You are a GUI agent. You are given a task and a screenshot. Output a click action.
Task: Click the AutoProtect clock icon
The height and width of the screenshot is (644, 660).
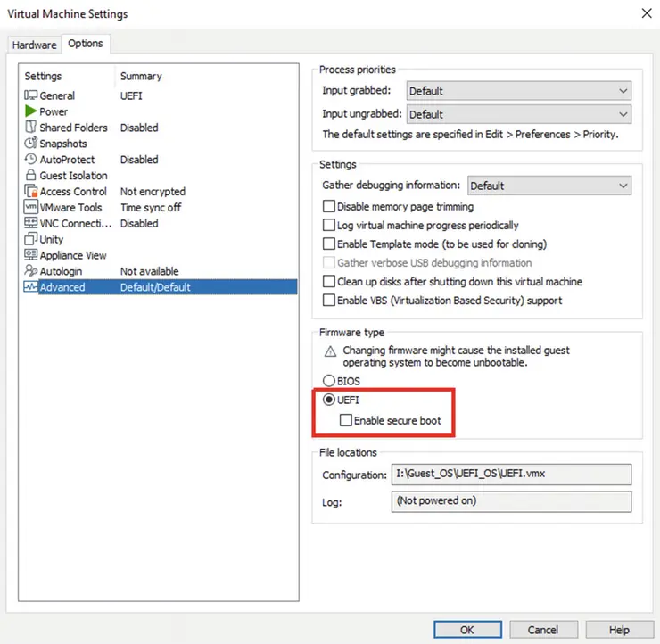[x=31, y=160]
